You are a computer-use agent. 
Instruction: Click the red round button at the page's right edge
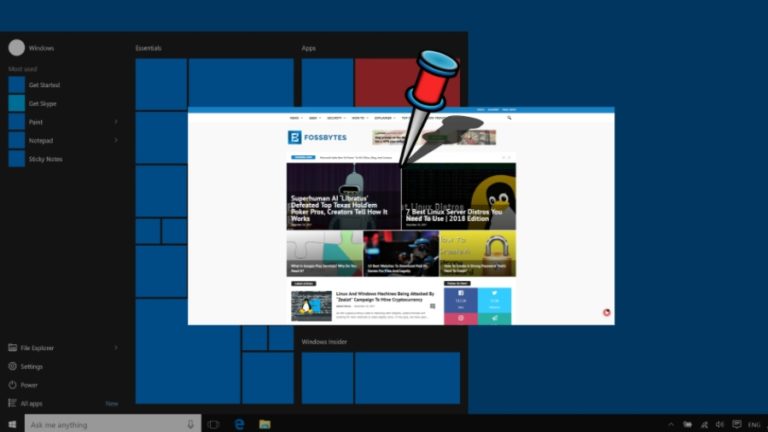606,312
